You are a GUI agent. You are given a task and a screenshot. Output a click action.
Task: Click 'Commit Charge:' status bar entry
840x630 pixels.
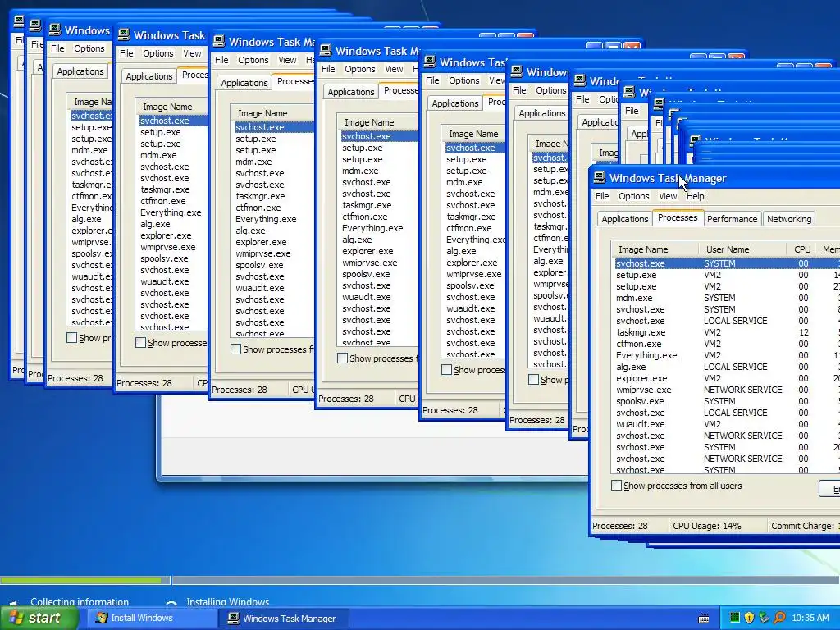pos(802,526)
